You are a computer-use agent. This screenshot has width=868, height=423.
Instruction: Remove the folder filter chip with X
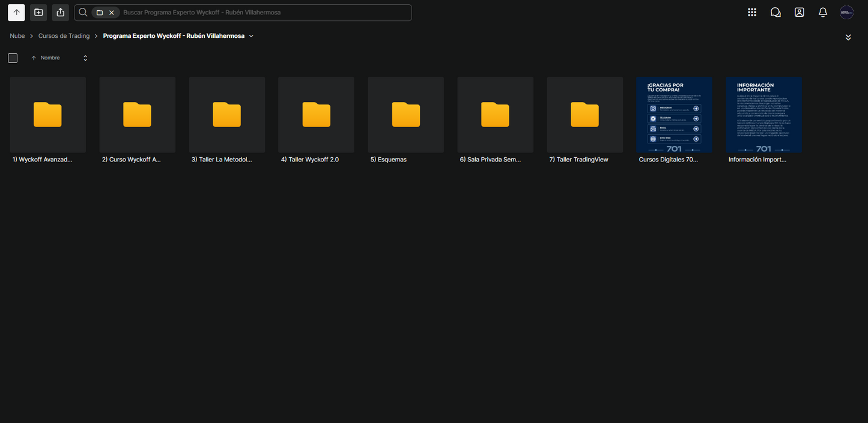112,13
